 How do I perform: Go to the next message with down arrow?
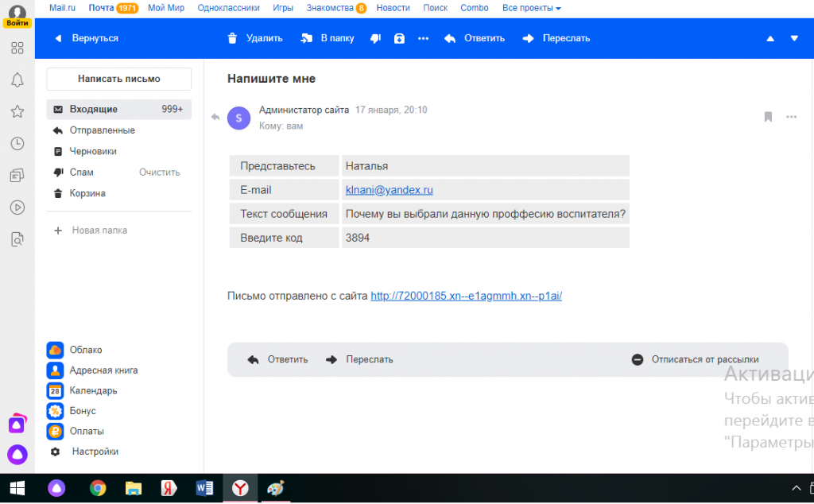pyautogui.click(x=793, y=38)
